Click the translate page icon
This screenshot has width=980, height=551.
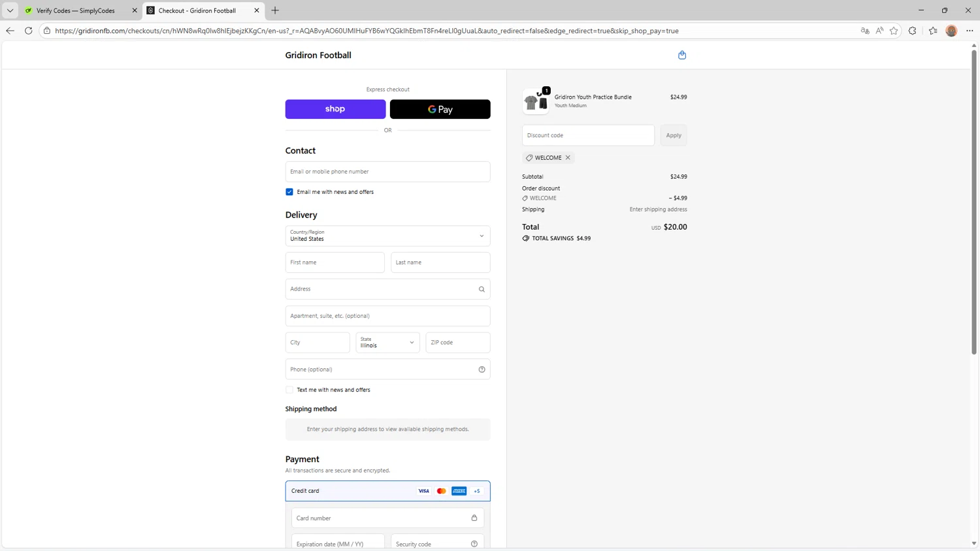[x=865, y=31]
